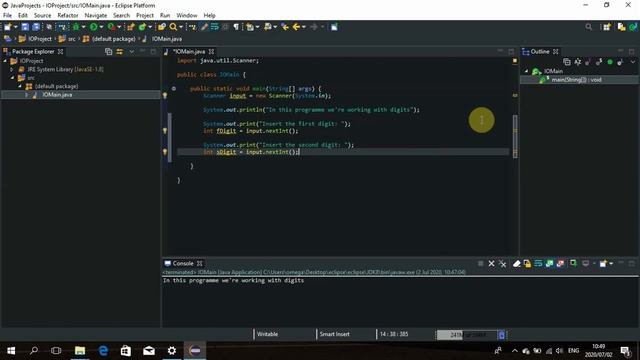Toggle Hide Static Members in Outline

pos(599,62)
